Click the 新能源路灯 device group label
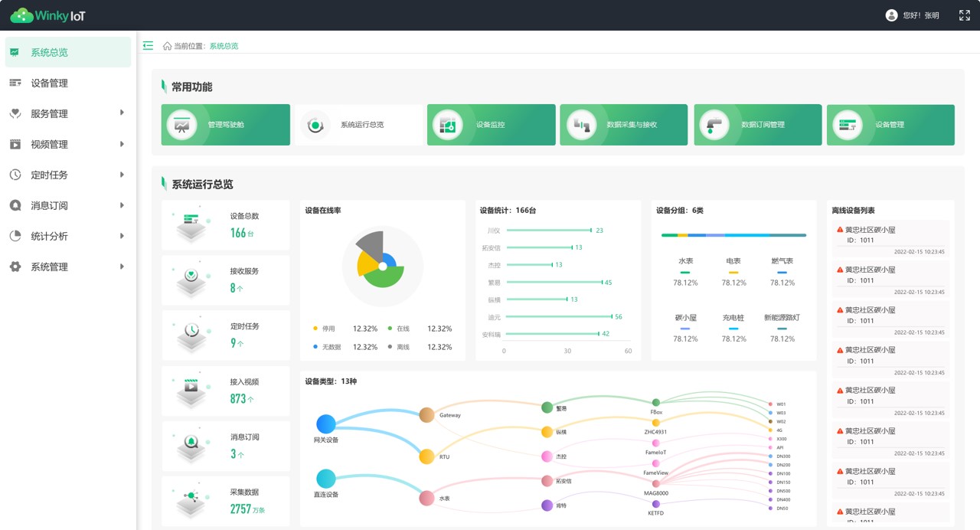The height and width of the screenshot is (530, 980). click(782, 317)
